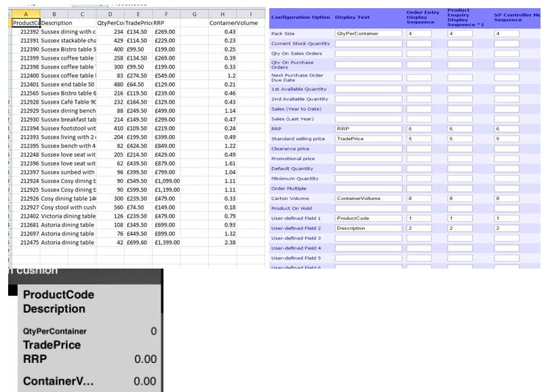548x392 pixels.
Task: Select column A header in spreadsheet
Action: click(26, 14)
